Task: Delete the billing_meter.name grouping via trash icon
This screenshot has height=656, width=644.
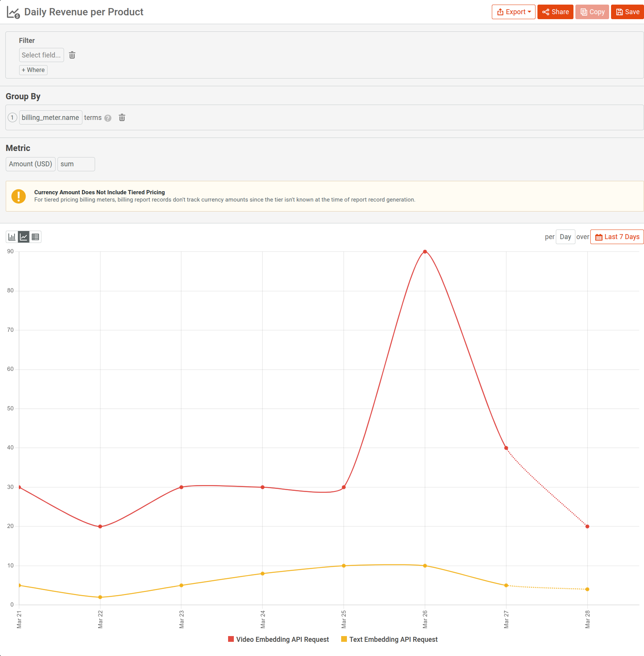Action: tap(122, 117)
